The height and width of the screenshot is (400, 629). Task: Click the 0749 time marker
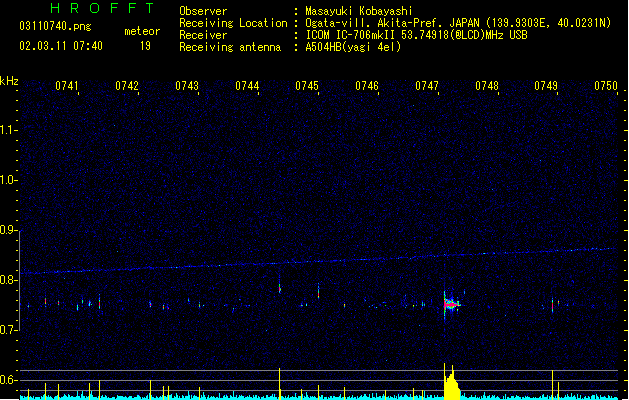tap(546, 86)
